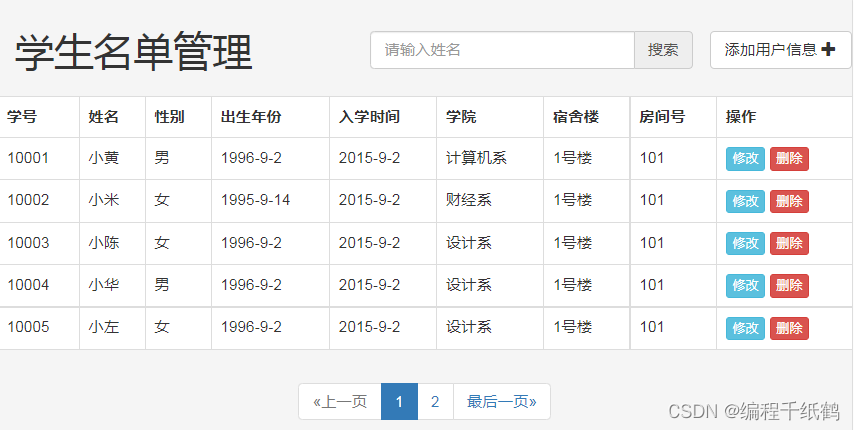The height and width of the screenshot is (430, 855).
Task: Click the plus icon on 添加用户信息
Action: click(x=828, y=50)
